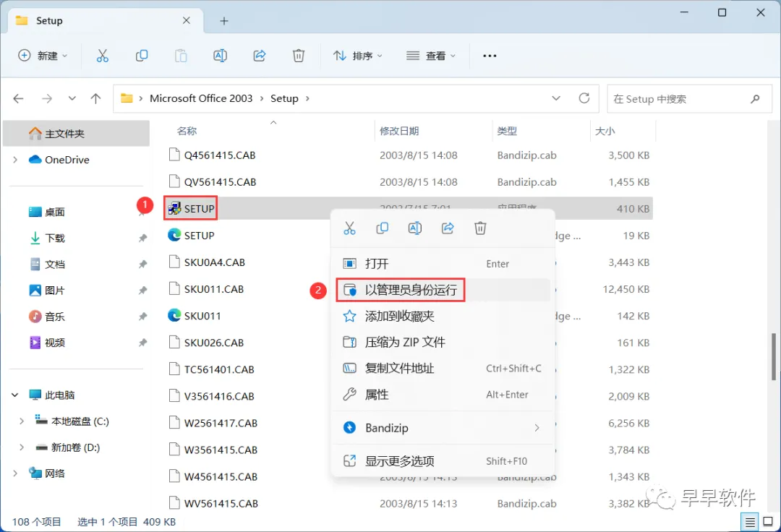Expand the 本地磁盘 (C:) node
This screenshot has height=532, width=781.
click(x=22, y=421)
